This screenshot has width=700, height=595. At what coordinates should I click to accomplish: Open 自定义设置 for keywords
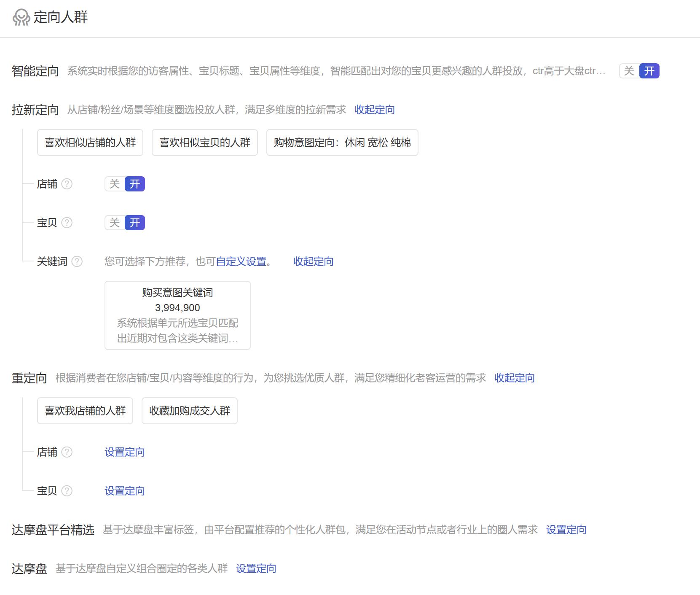click(242, 261)
